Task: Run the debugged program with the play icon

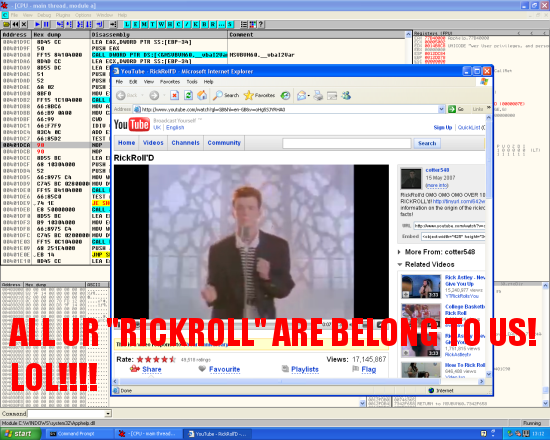Action: coord(38,24)
